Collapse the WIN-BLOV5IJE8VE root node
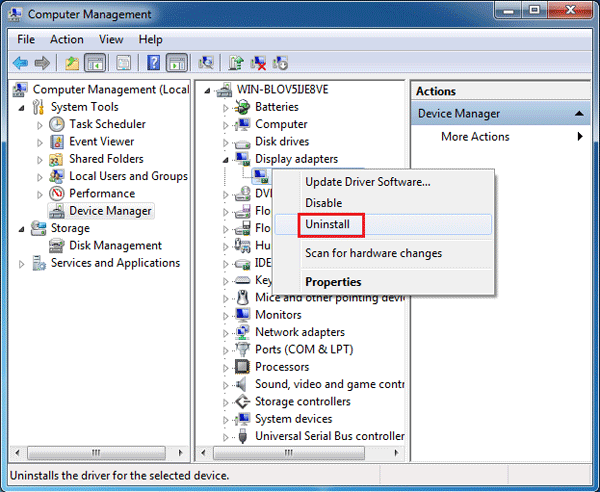600x492 pixels. (207, 91)
